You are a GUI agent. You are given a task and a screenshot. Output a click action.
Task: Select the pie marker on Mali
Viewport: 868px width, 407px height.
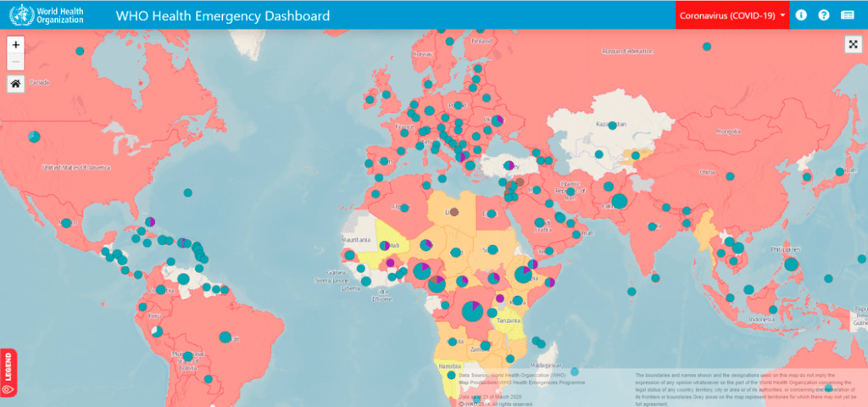coord(384,245)
